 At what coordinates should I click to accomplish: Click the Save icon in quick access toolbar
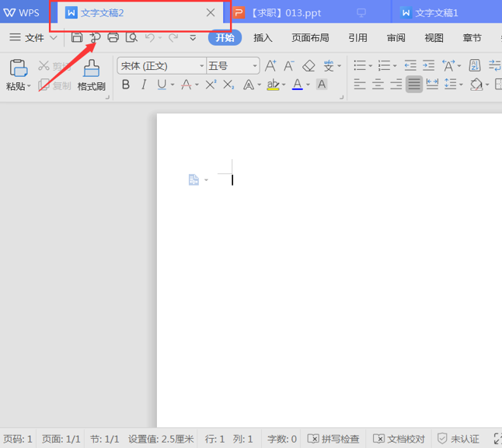click(x=77, y=38)
